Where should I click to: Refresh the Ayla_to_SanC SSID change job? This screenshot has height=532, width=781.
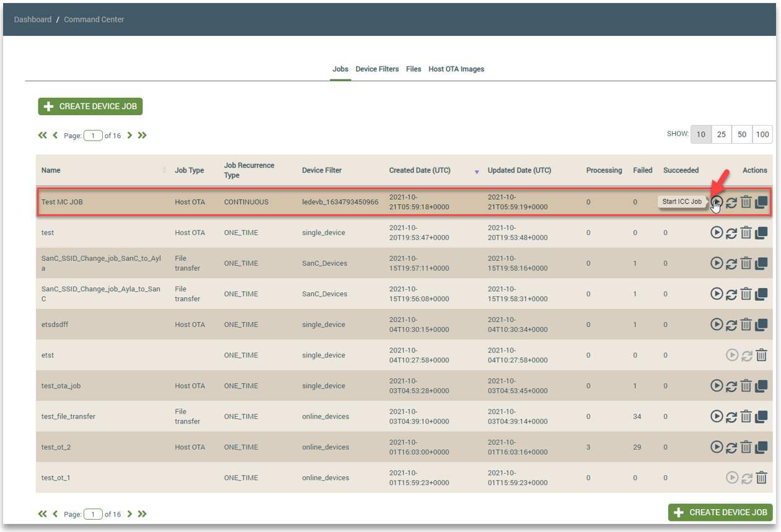(731, 294)
